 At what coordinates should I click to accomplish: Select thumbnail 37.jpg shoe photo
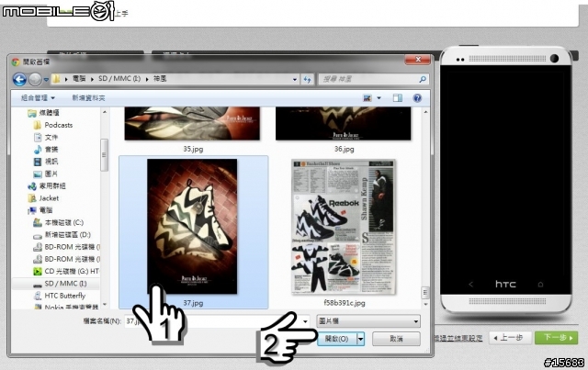point(192,226)
